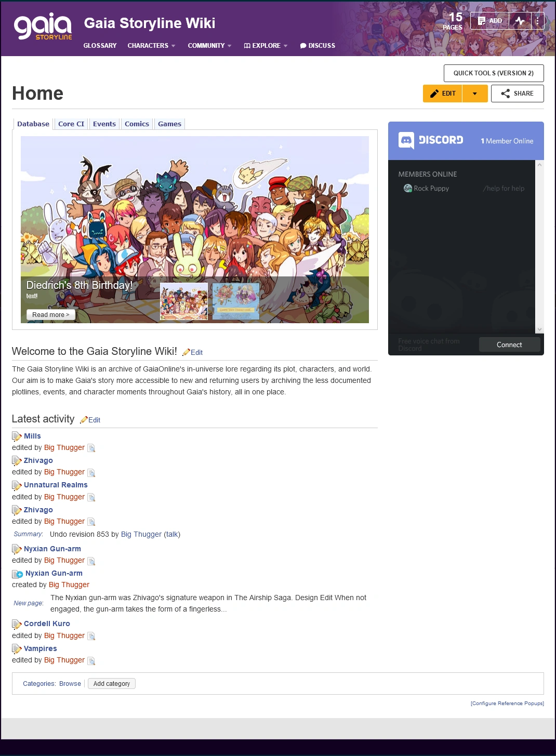Switch to the Core CI tab
This screenshot has width=556, height=756.
(x=71, y=124)
